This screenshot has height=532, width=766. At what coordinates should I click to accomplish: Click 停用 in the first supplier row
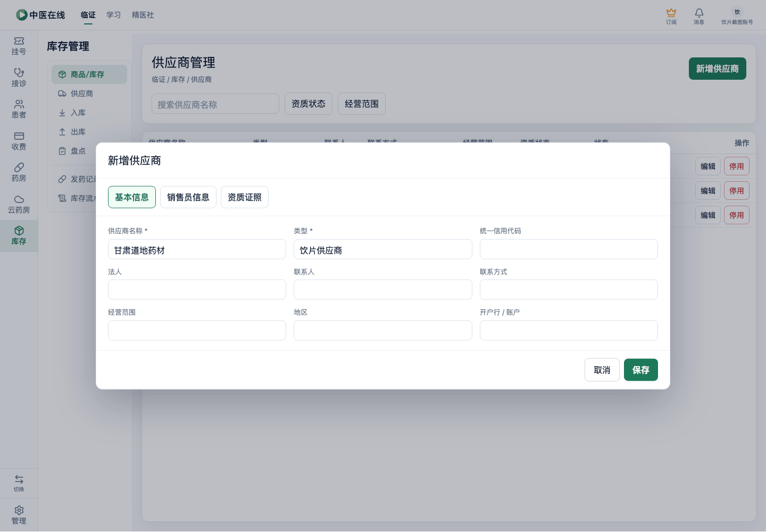(x=737, y=166)
